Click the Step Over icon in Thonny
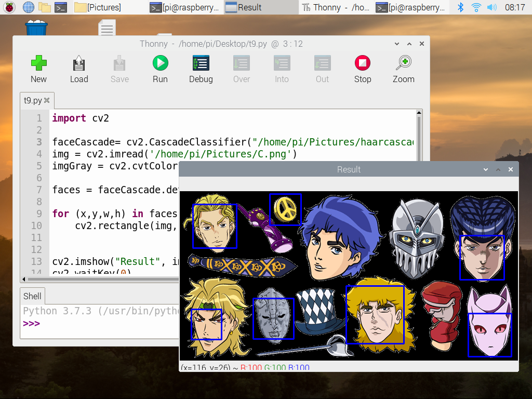 (x=242, y=63)
